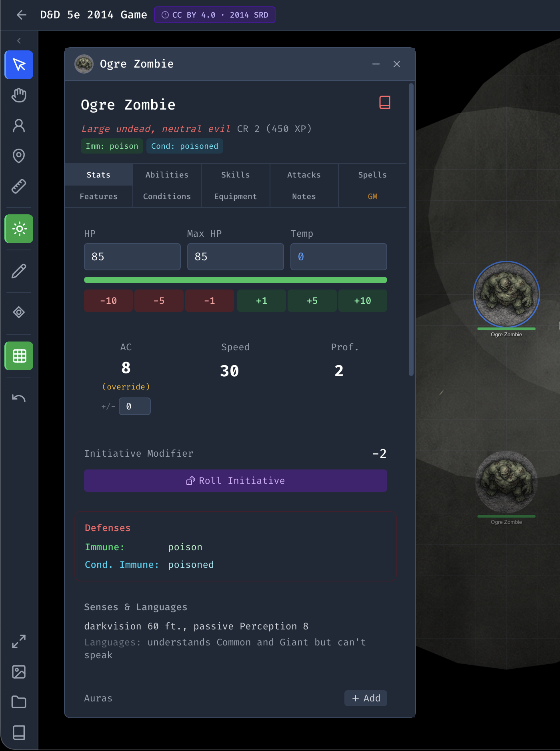Click the Roll Initiative button
Image resolution: width=560 pixels, height=751 pixels.
pyautogui.click(x=236, y=481)
